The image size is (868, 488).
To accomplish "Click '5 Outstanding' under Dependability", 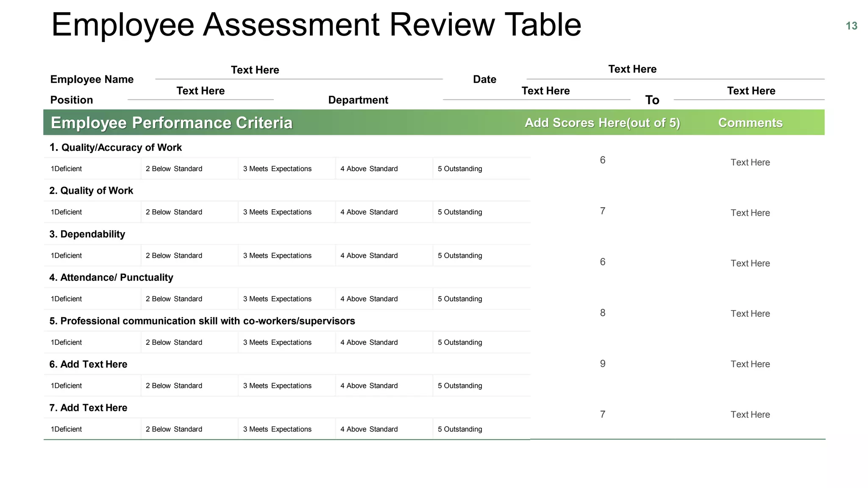I will 460,255.
